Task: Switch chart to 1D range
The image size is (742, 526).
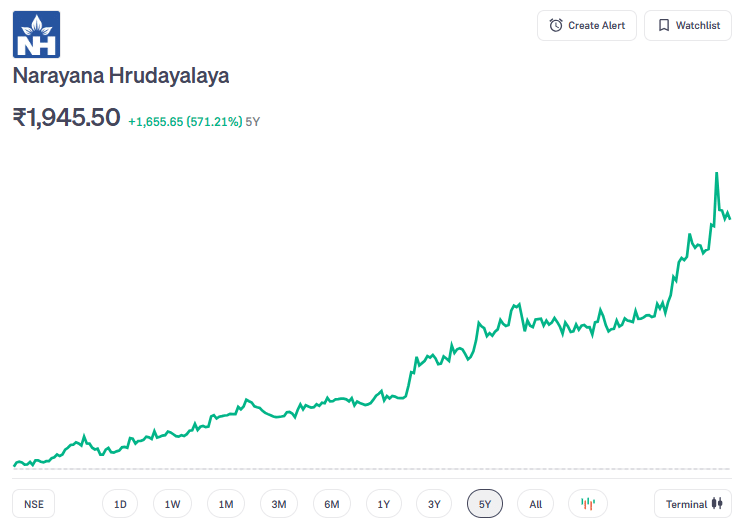Action: (120, 504)
